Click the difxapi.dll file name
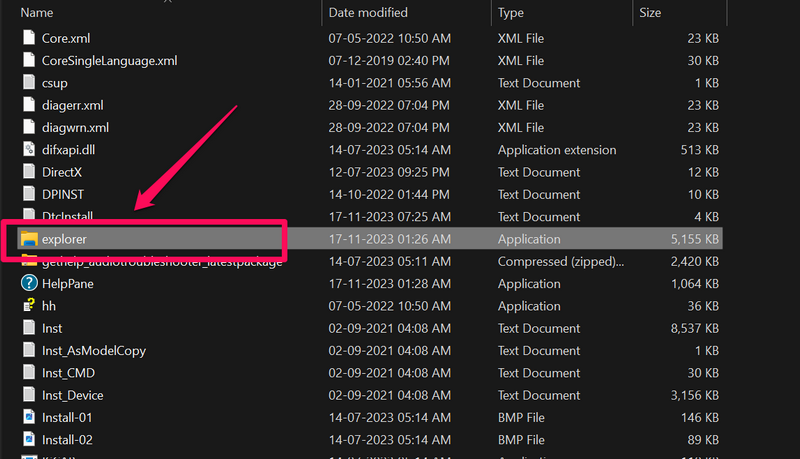800x459 pixels. point(68,150)
